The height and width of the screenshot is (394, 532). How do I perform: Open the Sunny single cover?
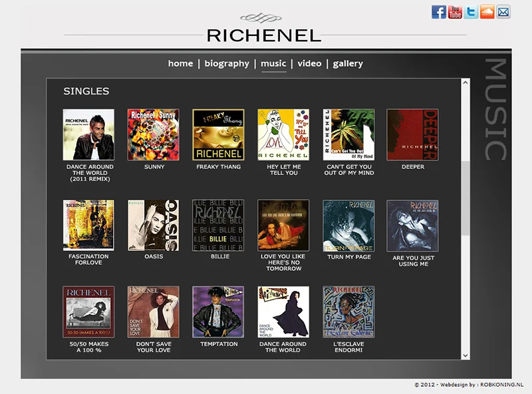pos(154,134)
